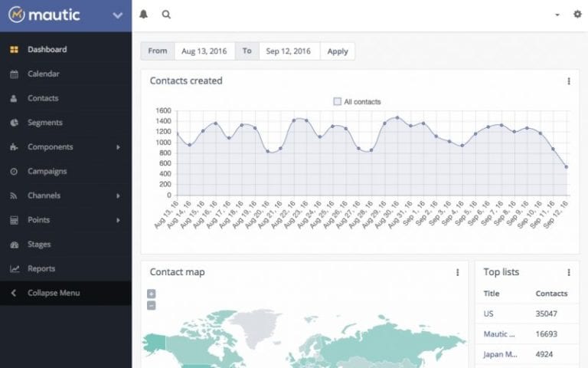Open the notifications bell icon

click(144, 15)
